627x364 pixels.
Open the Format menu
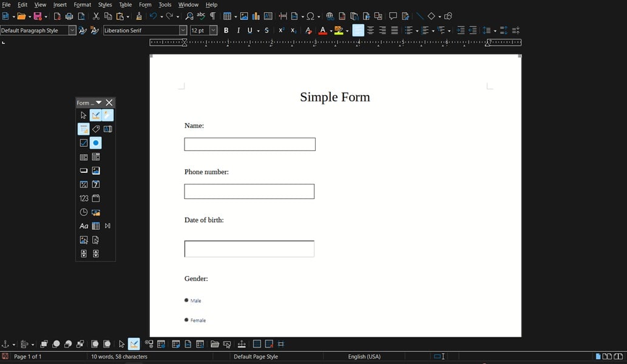pos(83,5)
